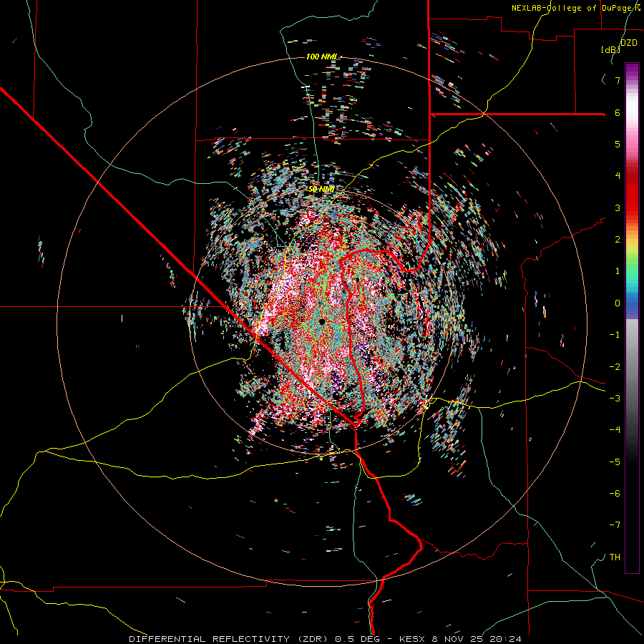Click the 0 value on the color scale

pos(618,303)
